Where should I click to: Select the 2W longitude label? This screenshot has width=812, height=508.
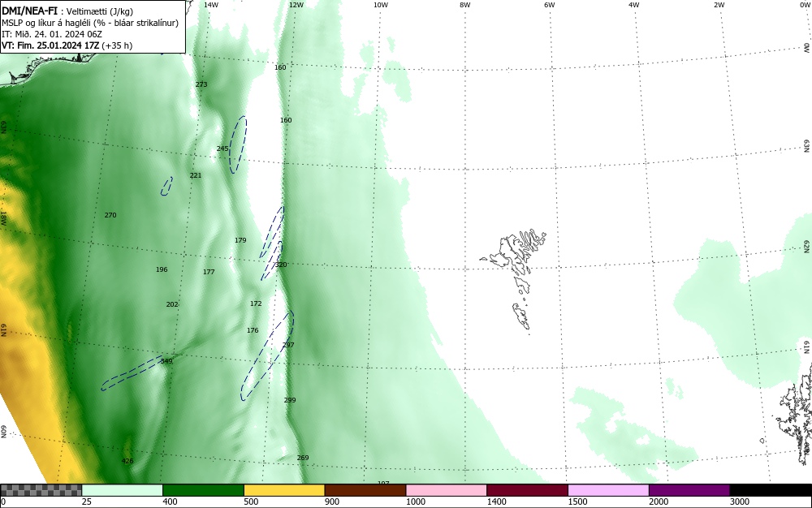(x=719, y=5)
